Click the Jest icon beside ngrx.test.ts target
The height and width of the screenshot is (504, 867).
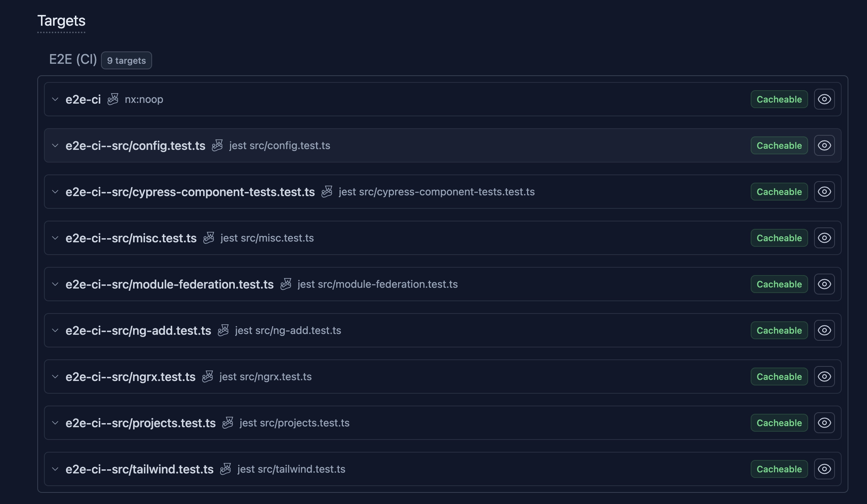point(208,377)
